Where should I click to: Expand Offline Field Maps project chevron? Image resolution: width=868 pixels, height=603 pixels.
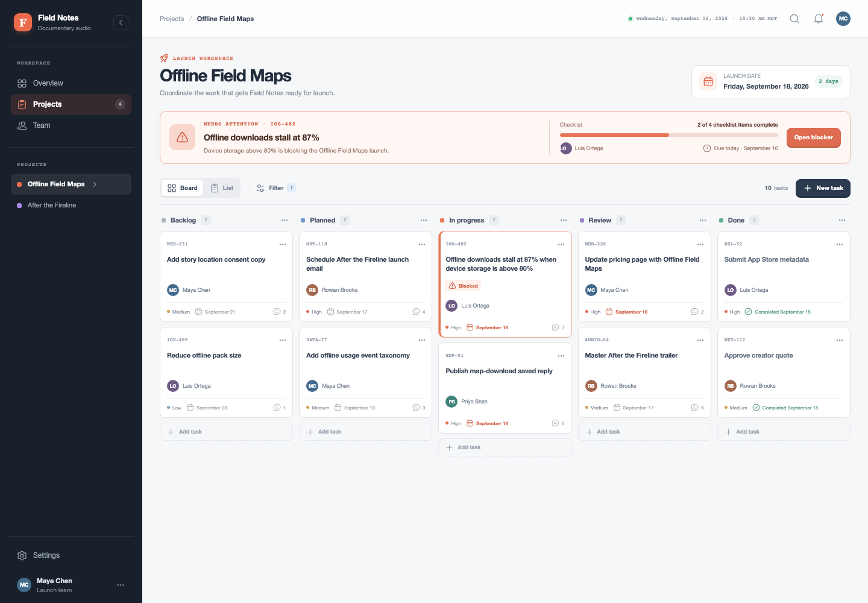[x=95, y=185]
